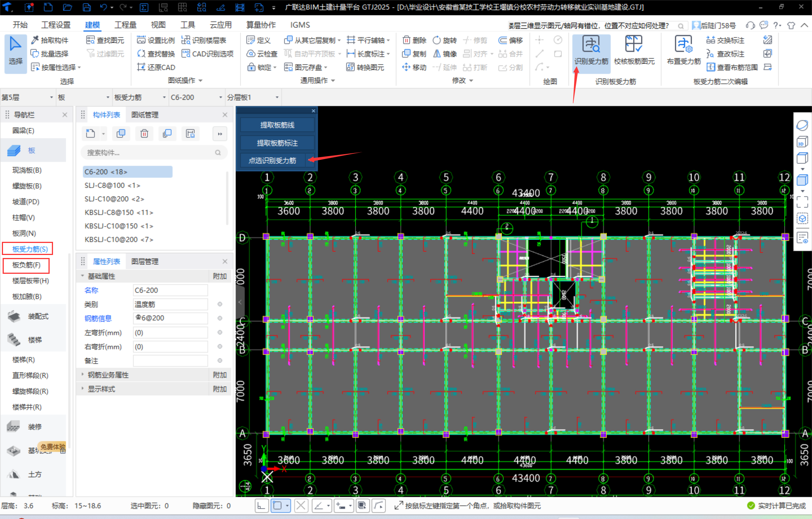
Task: Click the 提取板筋线 button
Action: coord(277,125)
